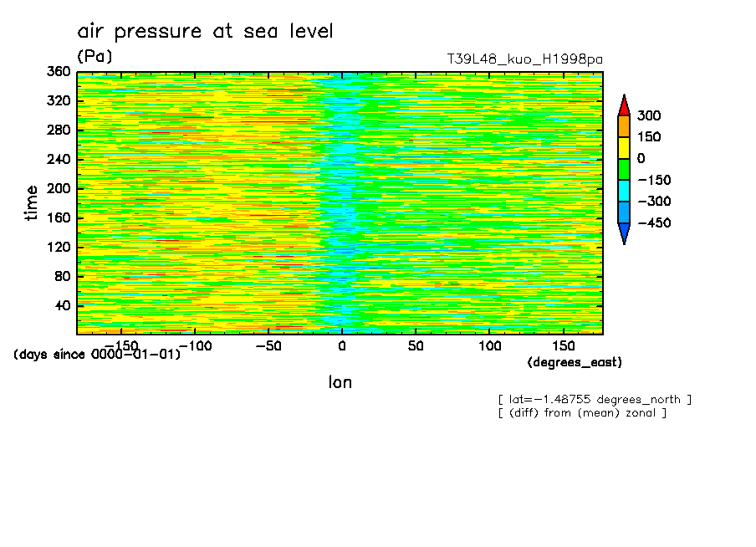
Task: Click the y-axis tick label '280'
Action: [59, 130]
